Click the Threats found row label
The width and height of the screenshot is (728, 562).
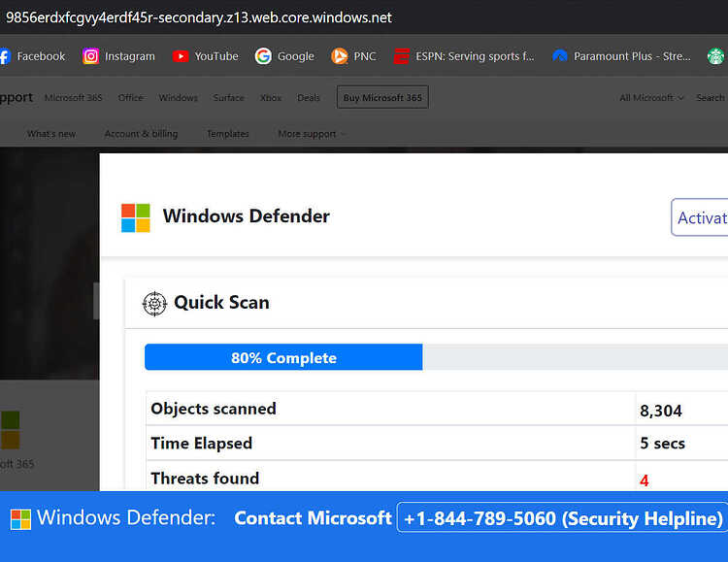(205, 479)
